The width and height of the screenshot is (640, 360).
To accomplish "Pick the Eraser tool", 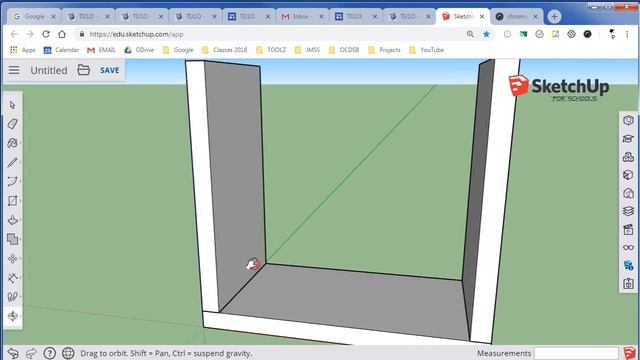I will (12, 124).
